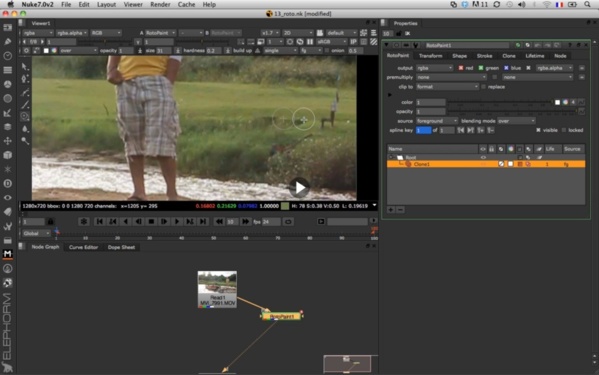Open the Cache menu

point(186,5)
